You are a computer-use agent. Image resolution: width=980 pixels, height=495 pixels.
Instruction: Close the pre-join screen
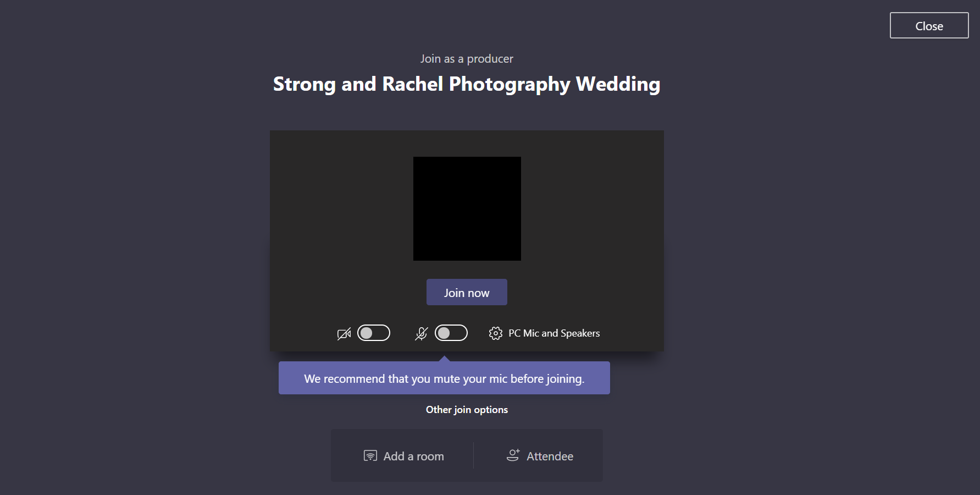pos(929,25)
